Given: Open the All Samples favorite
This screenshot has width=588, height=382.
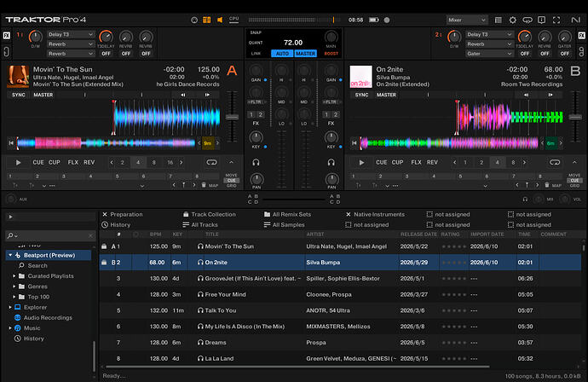Looking at the screenshot, I should 285,225.
